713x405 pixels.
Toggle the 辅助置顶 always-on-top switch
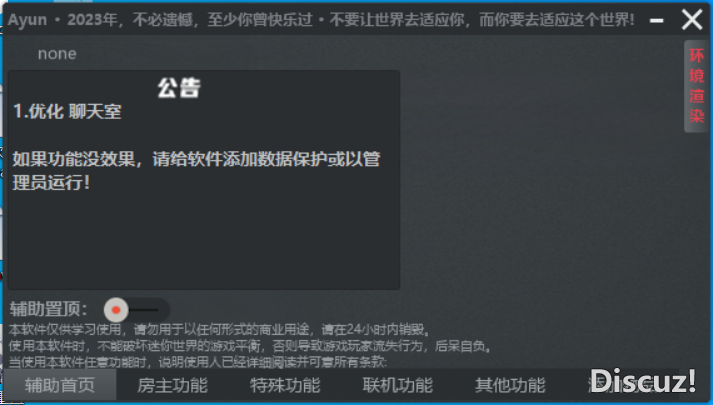[136, 310]
